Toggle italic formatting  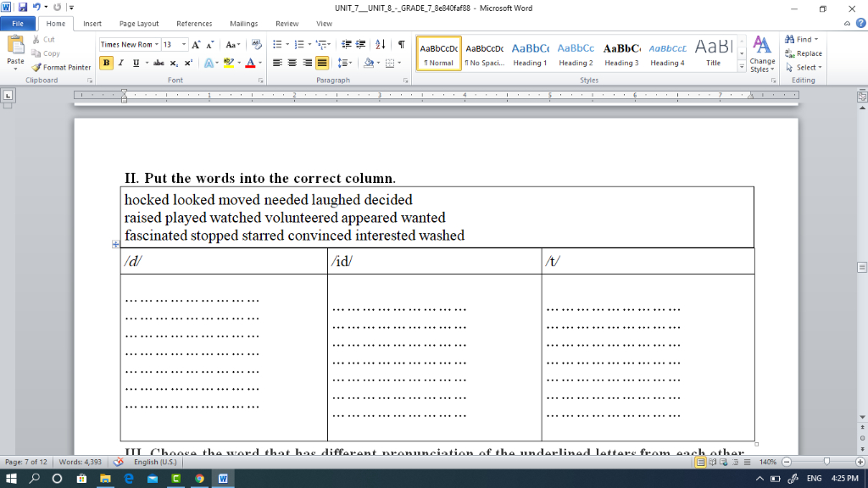coord(120,63)
